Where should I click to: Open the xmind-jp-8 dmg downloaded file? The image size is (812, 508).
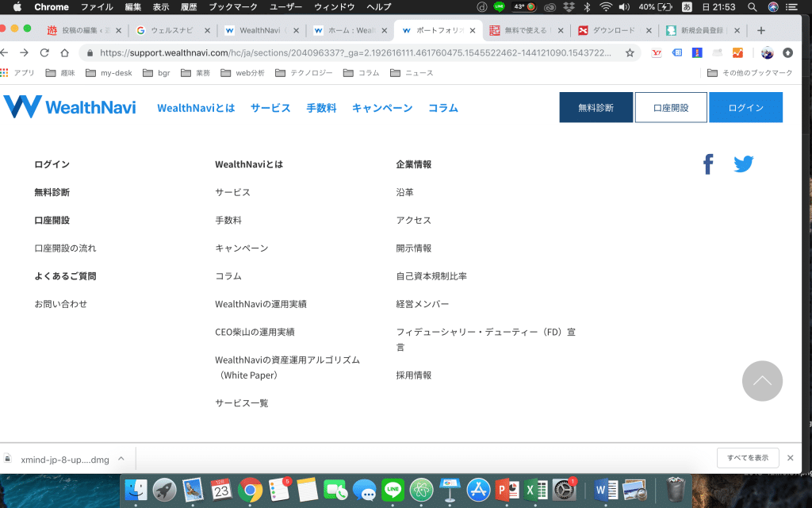point(65,460)
